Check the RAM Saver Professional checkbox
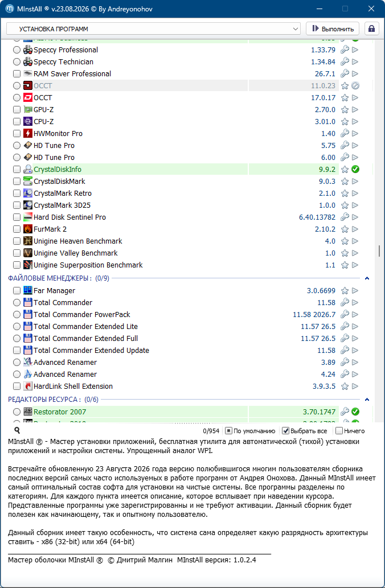The width and height of the screenshot is (385, 588). tap(17, 74)
